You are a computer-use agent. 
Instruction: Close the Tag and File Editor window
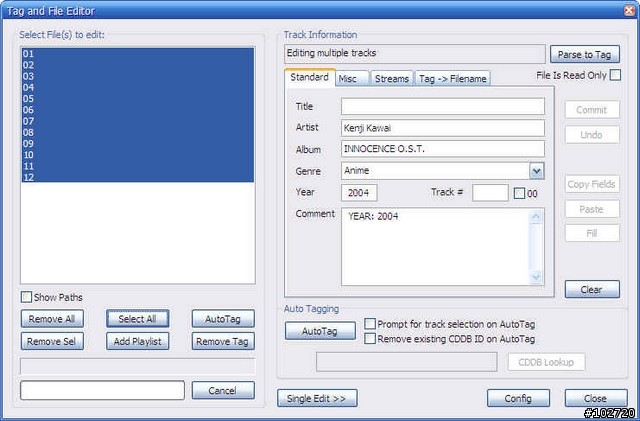pyautogui.click(x=629, y=10)
